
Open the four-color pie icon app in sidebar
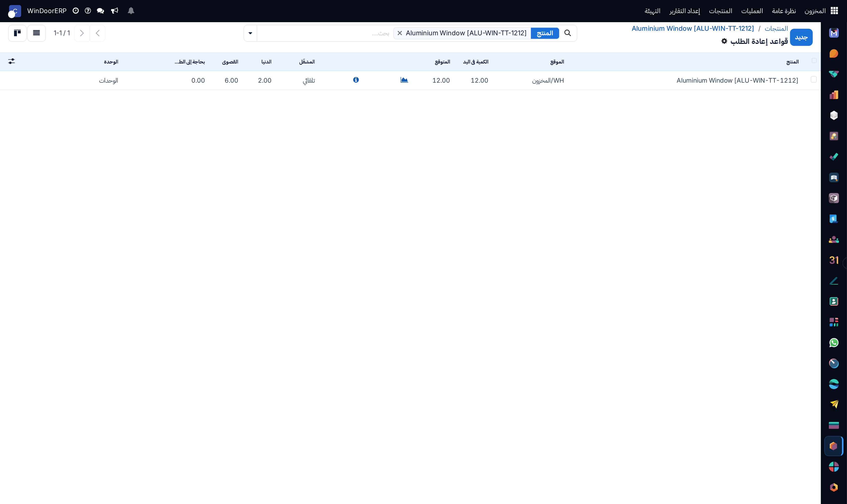tap(834, 467)
